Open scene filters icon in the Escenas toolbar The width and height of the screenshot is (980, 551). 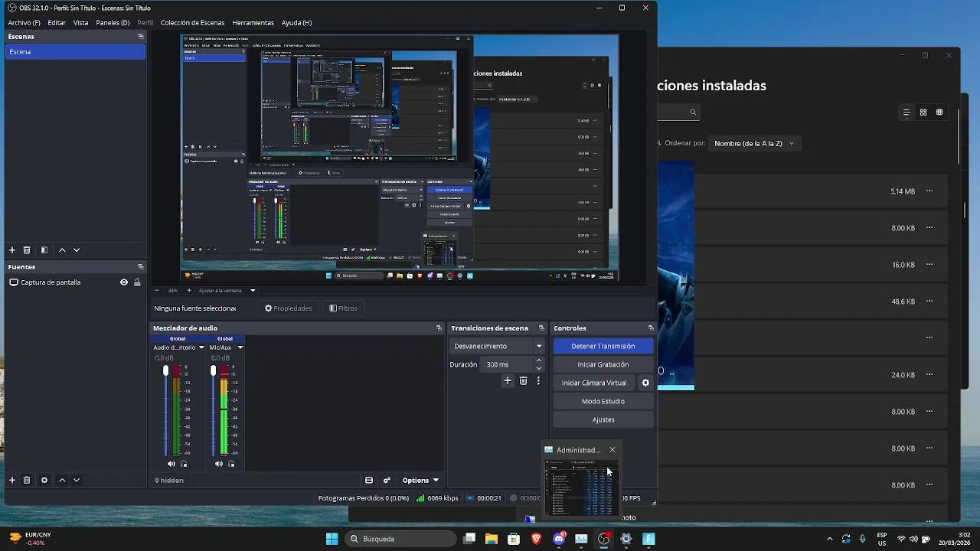click(x=44, y=250)
